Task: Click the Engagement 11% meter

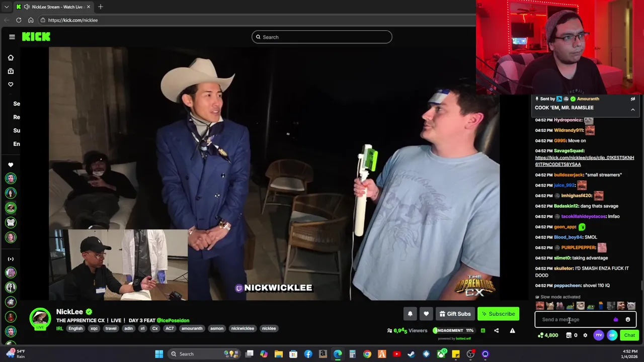Action: pos(453,330)
